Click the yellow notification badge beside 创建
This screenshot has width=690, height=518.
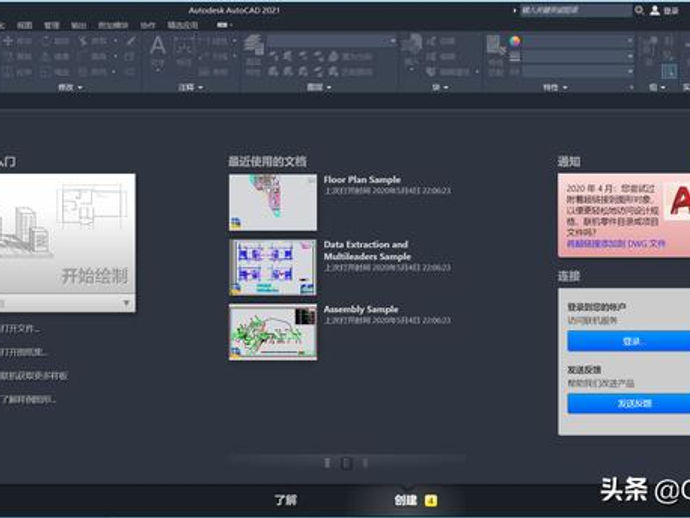431,500
